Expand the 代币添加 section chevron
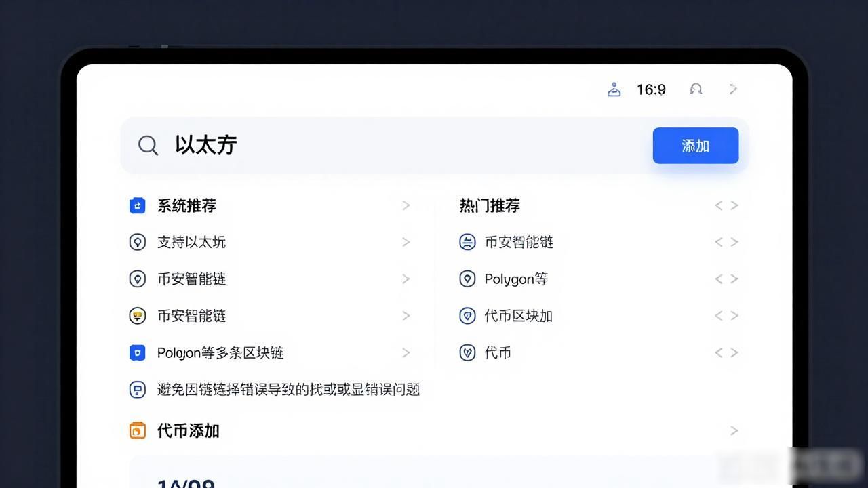Screen dimensions: 868x488 734,430
